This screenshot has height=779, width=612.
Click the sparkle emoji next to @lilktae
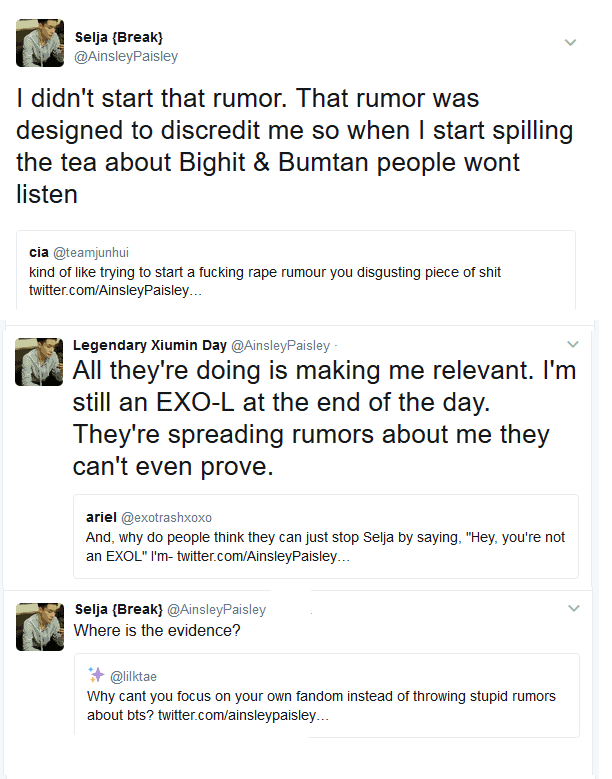pyautogui.click(x=96, y=675)
